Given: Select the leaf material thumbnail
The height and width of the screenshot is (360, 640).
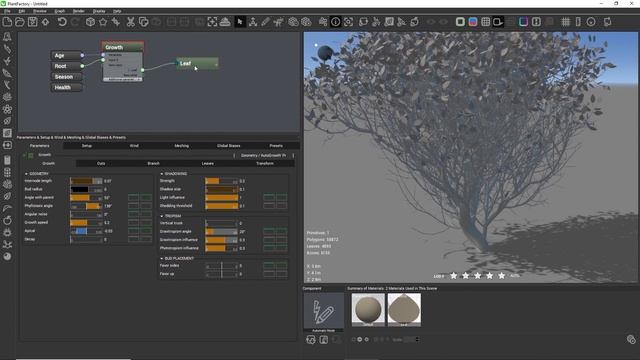Looking at the screenshot, I should click(404, 310).
